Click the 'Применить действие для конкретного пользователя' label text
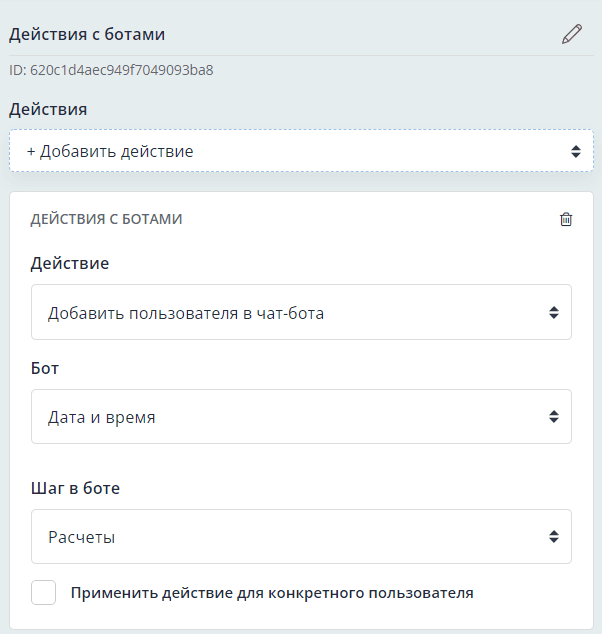Image resolution: width=602 pixels, height=634 pixels. coord(271,592)
